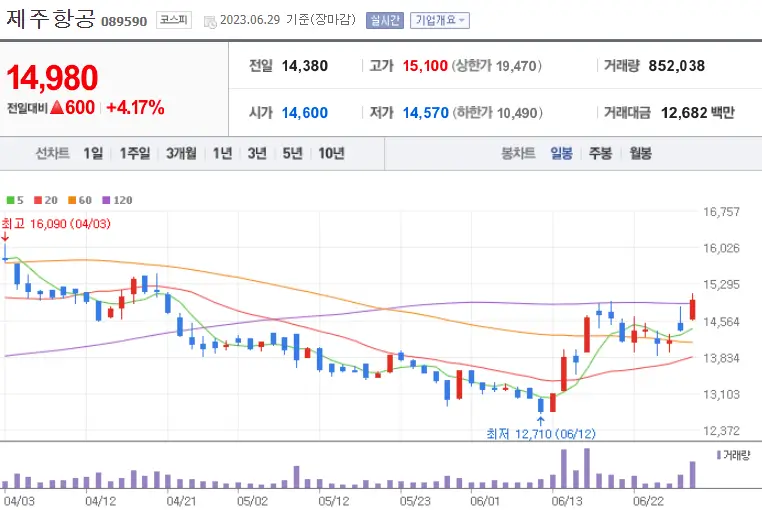
Task: Click the tallest volume bar near 06/13
Action: pos(587,468)
